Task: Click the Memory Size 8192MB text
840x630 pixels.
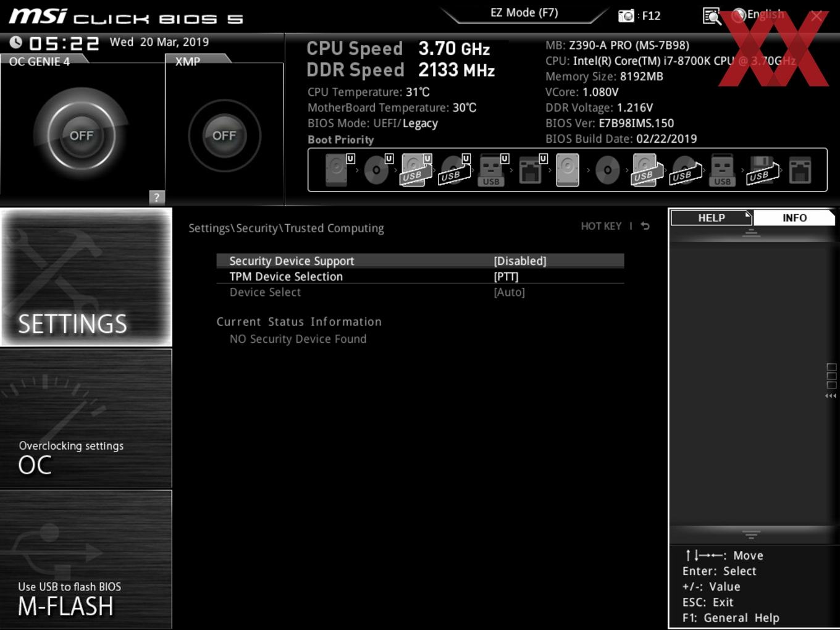Action: (604, 77)
